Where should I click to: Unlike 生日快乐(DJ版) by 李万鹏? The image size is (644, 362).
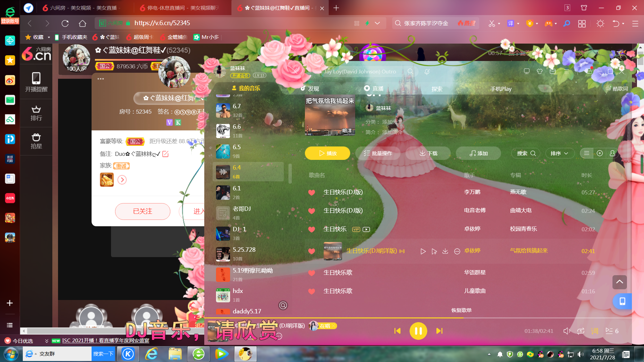312,192
